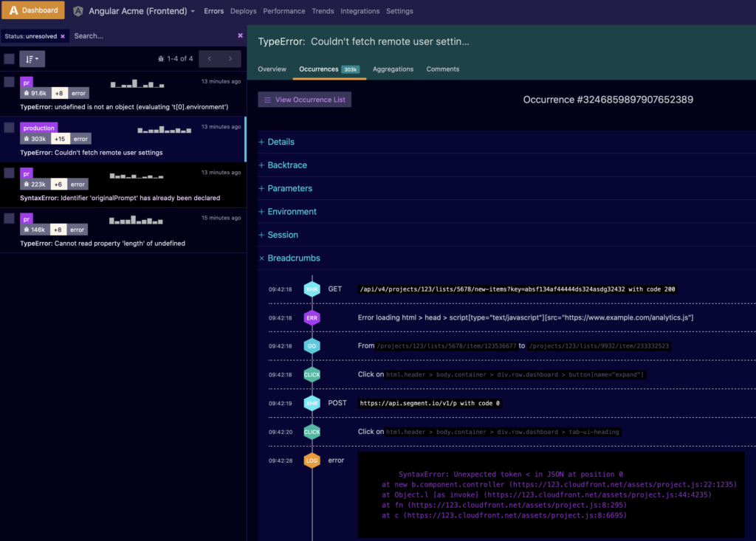Click the GET request URL with code 200

[518, 289]
